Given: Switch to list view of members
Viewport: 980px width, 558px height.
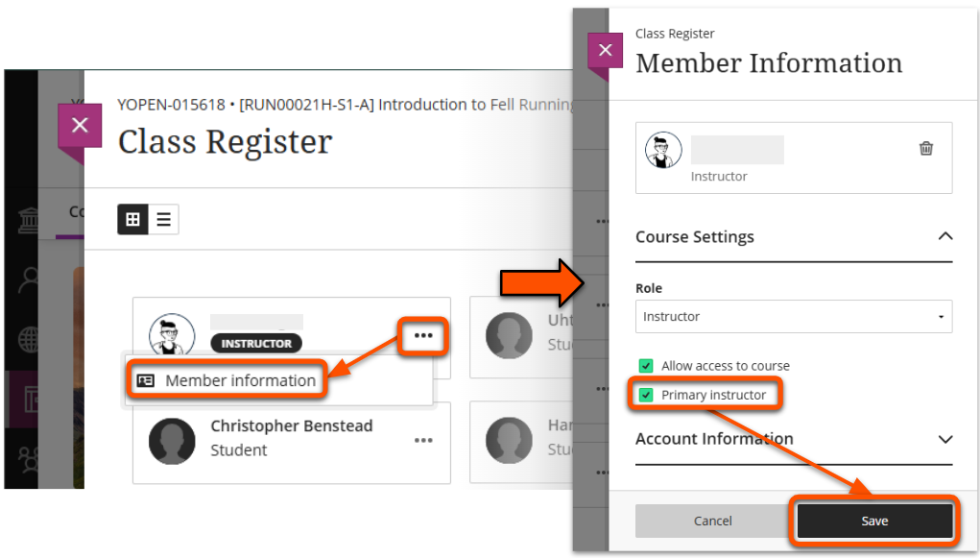Looking at the screenshot, I should coord(163,219).
